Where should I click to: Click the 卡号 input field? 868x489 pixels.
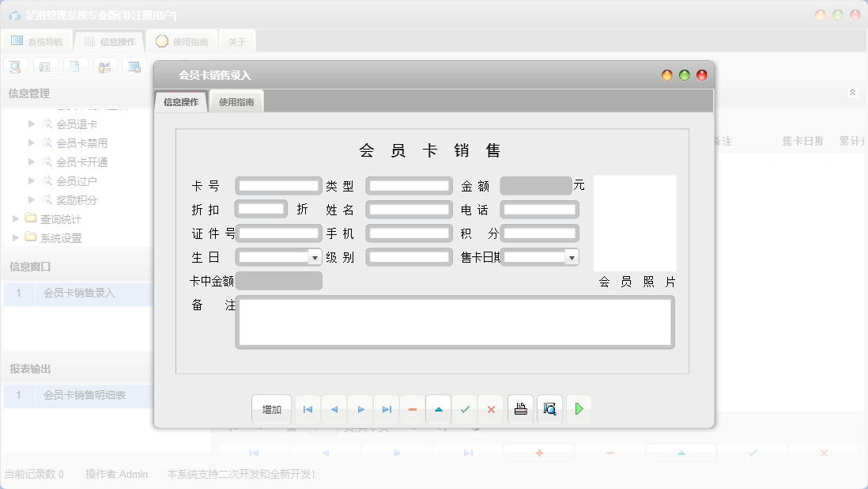point(278,186)
